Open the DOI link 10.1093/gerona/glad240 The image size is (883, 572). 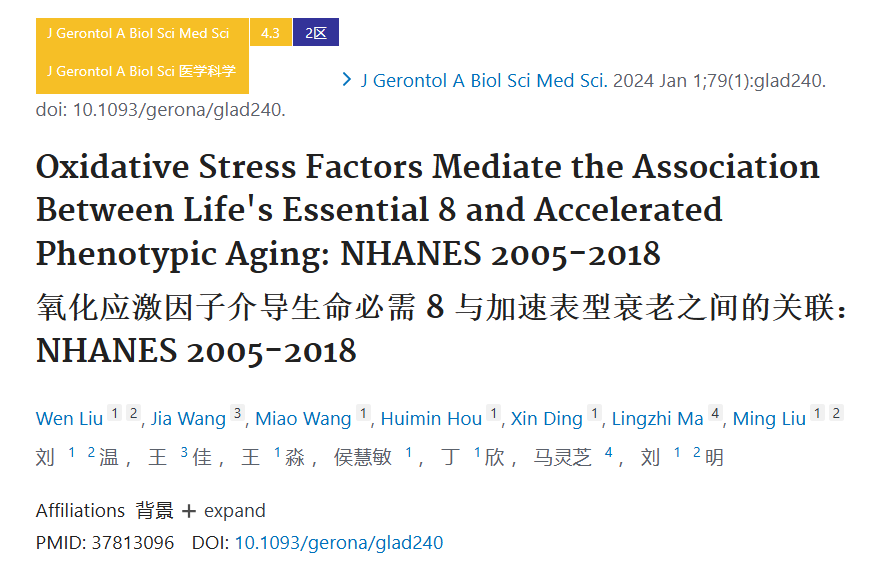click(x=339, y=542)
